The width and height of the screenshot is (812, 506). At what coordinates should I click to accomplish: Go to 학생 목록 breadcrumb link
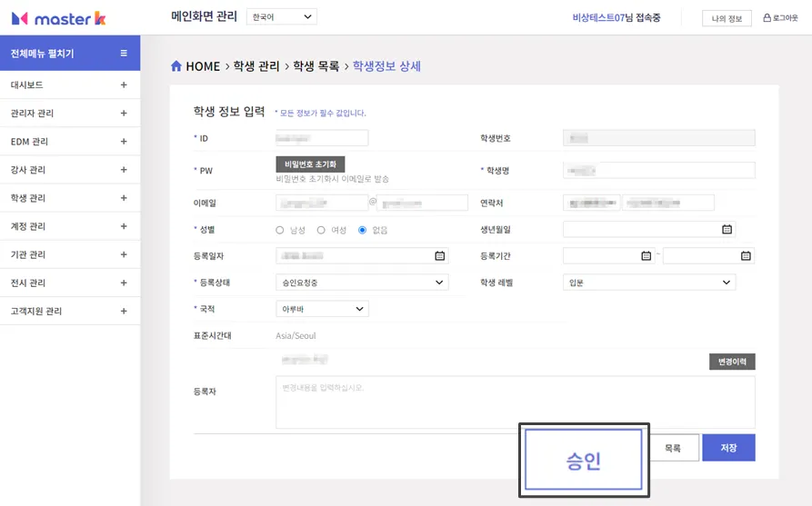pos(316,66)
